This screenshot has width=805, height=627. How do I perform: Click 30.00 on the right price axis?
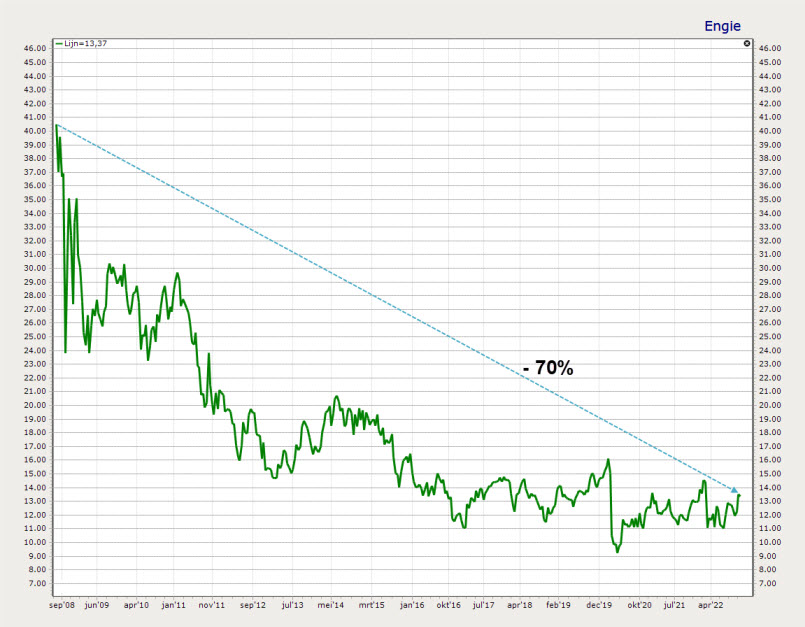(x=768, y=268)
